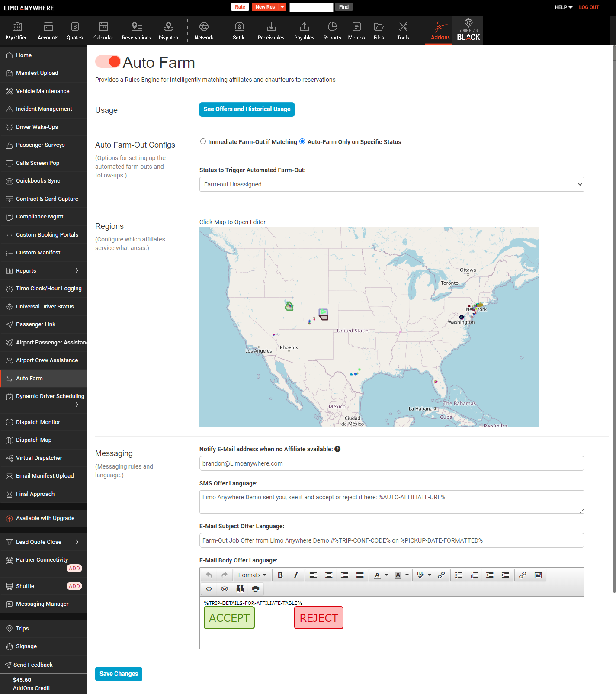Viewport: 616px width, 697px height.
Task: Click the SMS Offer Language text area
Action: tap(391, 502)
